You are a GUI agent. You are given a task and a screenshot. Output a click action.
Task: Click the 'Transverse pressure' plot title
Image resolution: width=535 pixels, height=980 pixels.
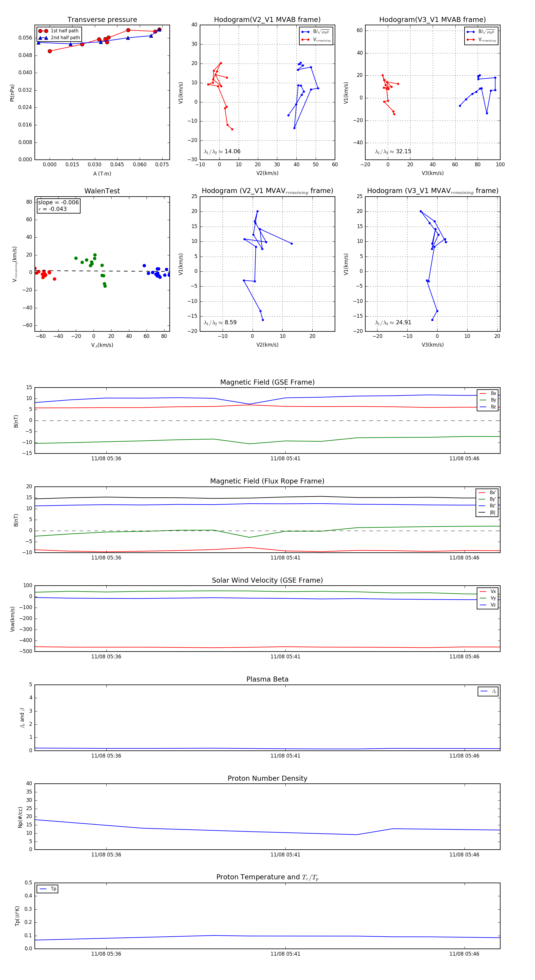coord(102,20)
